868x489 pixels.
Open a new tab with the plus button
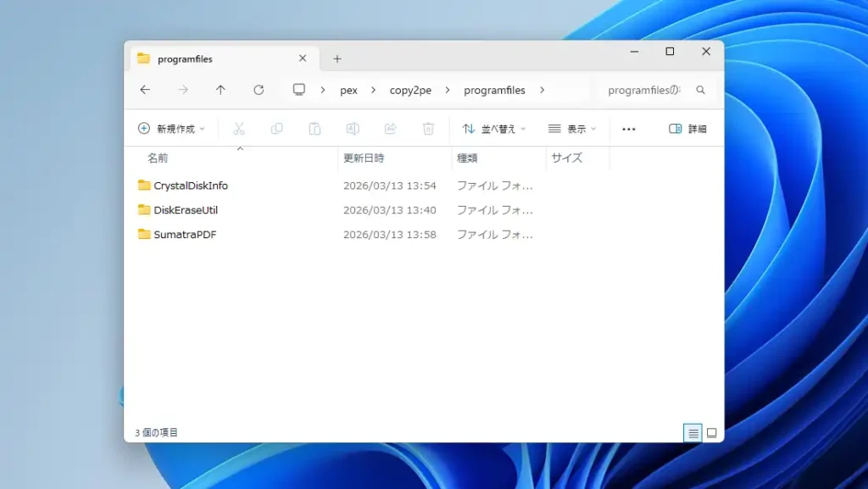pos(337,58)
